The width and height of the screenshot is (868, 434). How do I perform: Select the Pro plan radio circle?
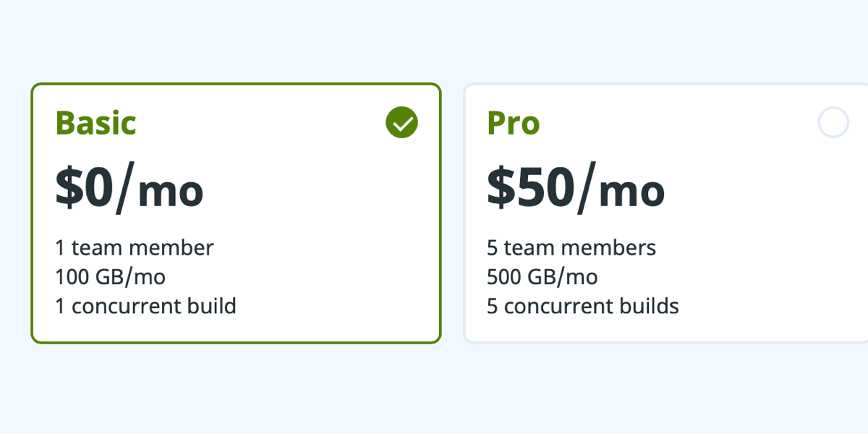(833, 123)
